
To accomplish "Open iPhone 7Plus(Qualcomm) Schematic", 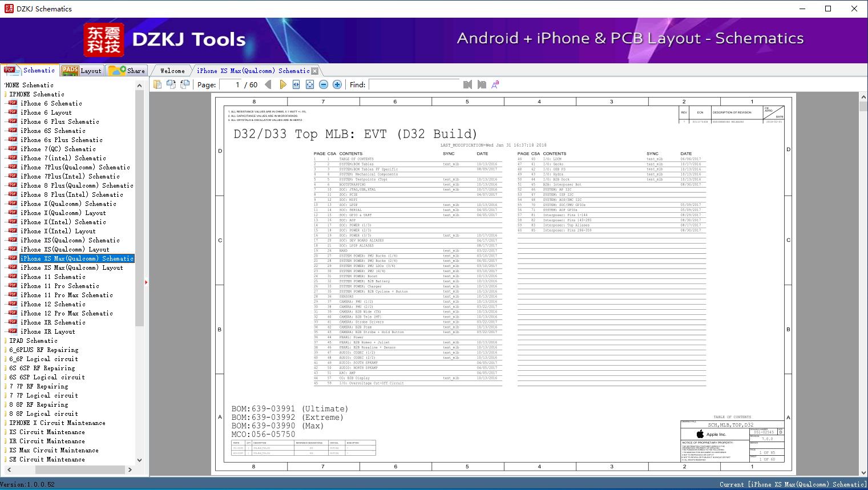I will [x=75, y=167].
